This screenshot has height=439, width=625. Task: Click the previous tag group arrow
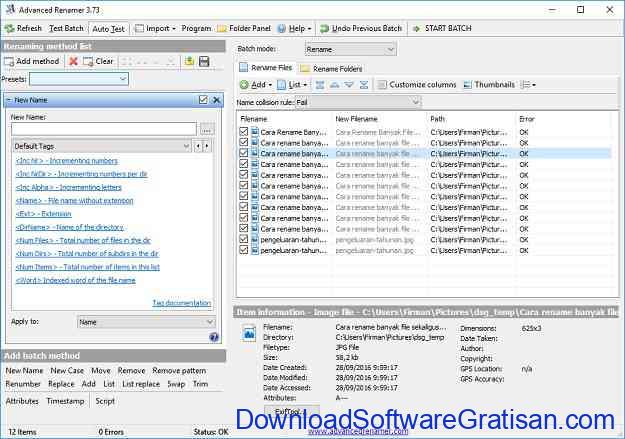click(x=198, y=146)
